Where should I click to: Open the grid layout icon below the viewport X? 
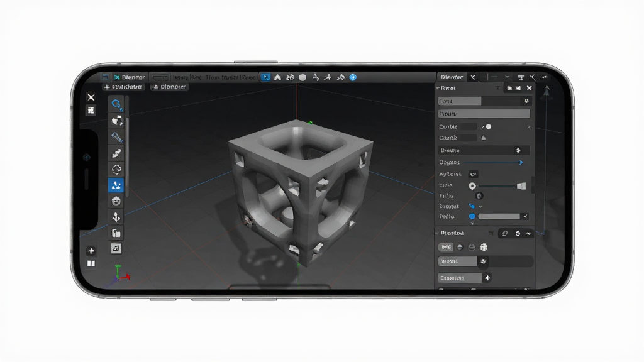point(91,111)
